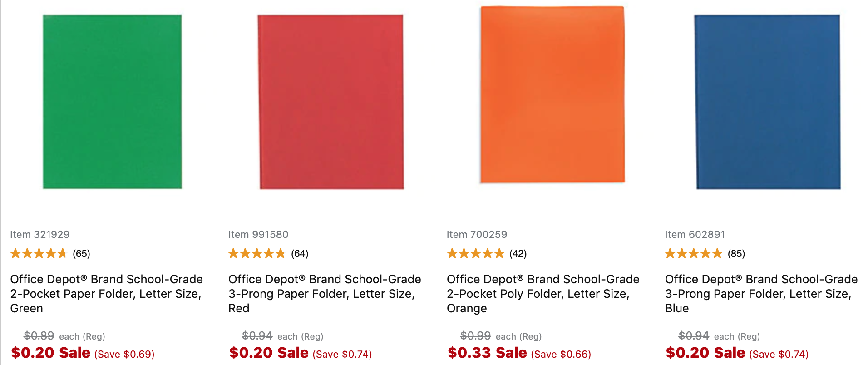Open 2-Pocket Poly Folder Orange product link
The width and height of the screenshot is (868, 365).
[x=543, y=294]
